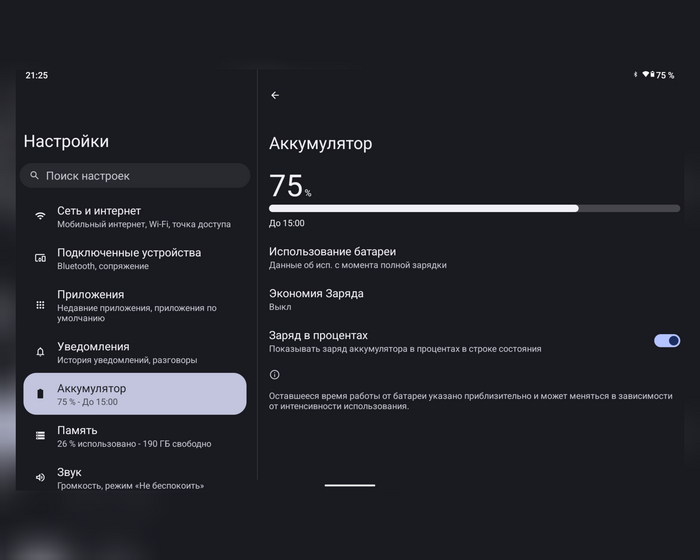Viewport: 700px width, 560px height.
Task: Click the search magnifier icon
Action: tap(35, 176)
